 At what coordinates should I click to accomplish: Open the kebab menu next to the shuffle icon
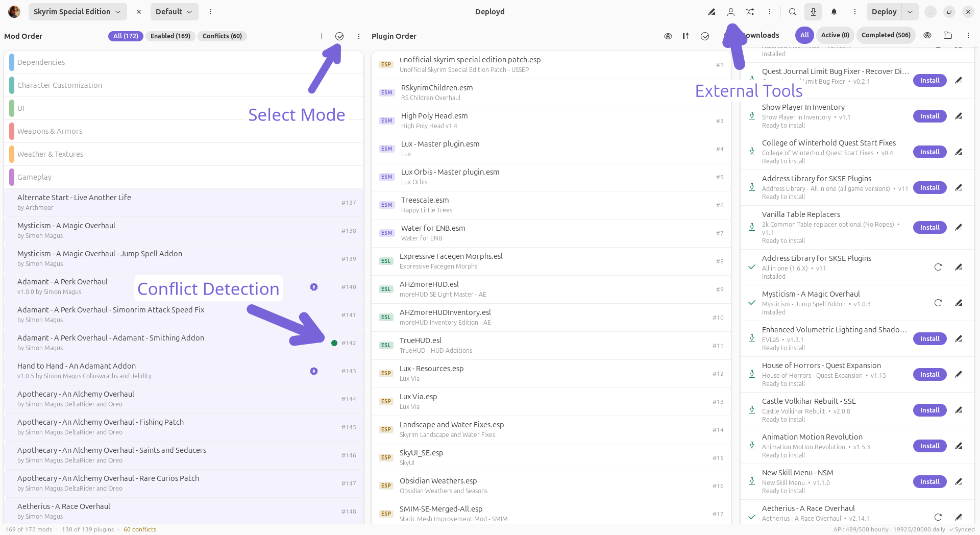click(x=770, y=12)
